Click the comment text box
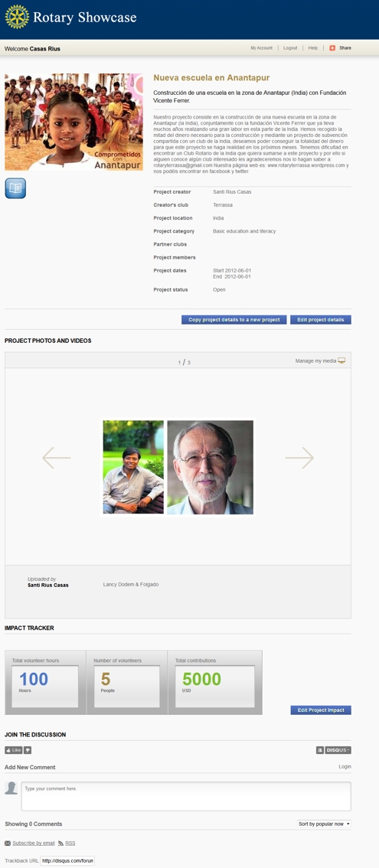This screenshot has width=379, height=868. (186, 796)
